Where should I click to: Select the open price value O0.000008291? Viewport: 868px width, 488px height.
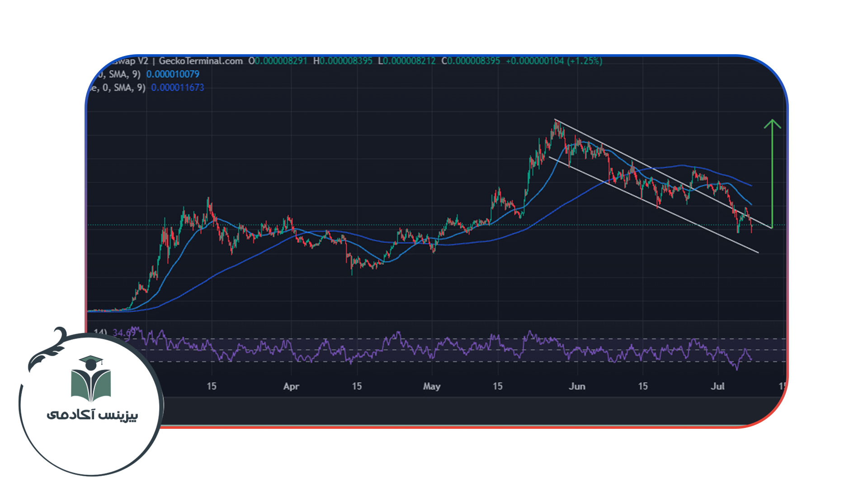click(x=278, y=61)
